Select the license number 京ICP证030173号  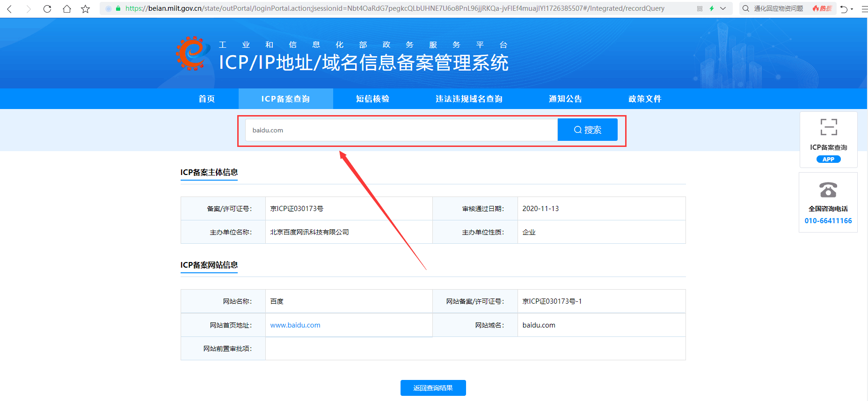coord(297,209)
